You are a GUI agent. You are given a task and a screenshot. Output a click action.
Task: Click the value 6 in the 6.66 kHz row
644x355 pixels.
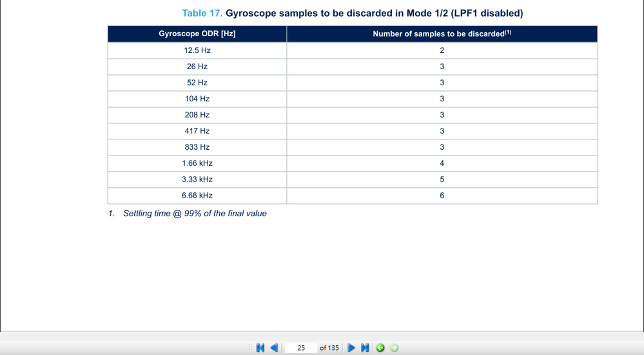(442, 196)
